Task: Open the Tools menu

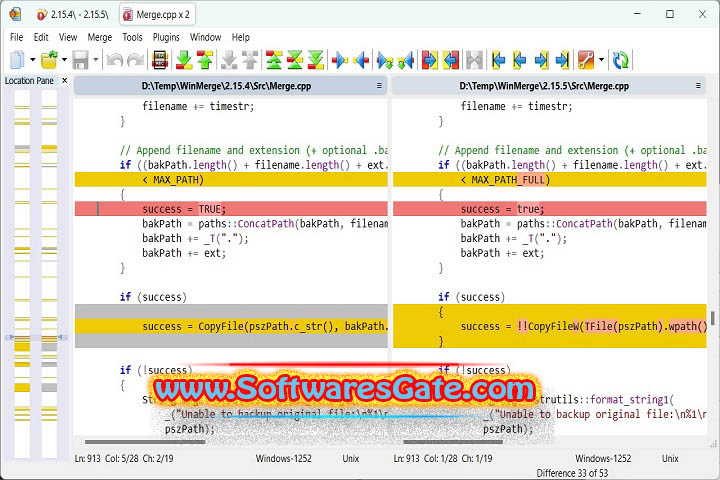Action: [132, 37]
